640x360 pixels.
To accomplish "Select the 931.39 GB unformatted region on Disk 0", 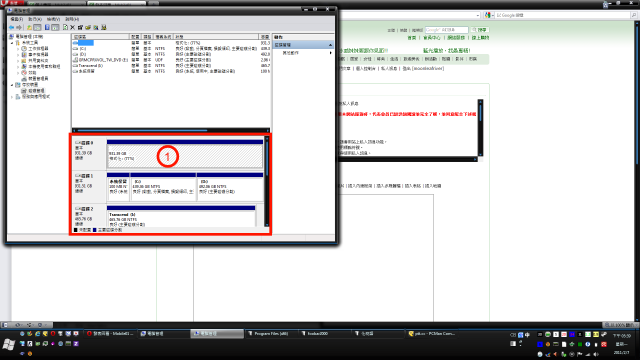I will pos(185,153).
